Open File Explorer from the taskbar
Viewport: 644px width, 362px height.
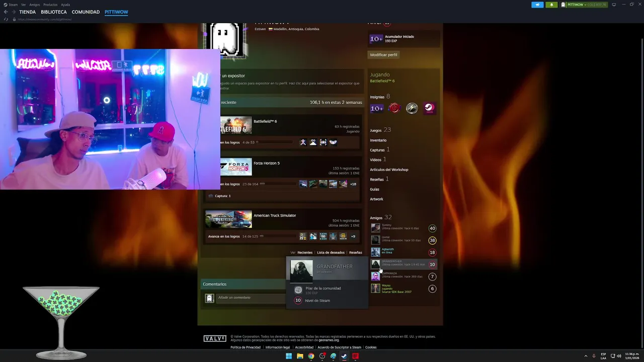click(x=300, y=356)
